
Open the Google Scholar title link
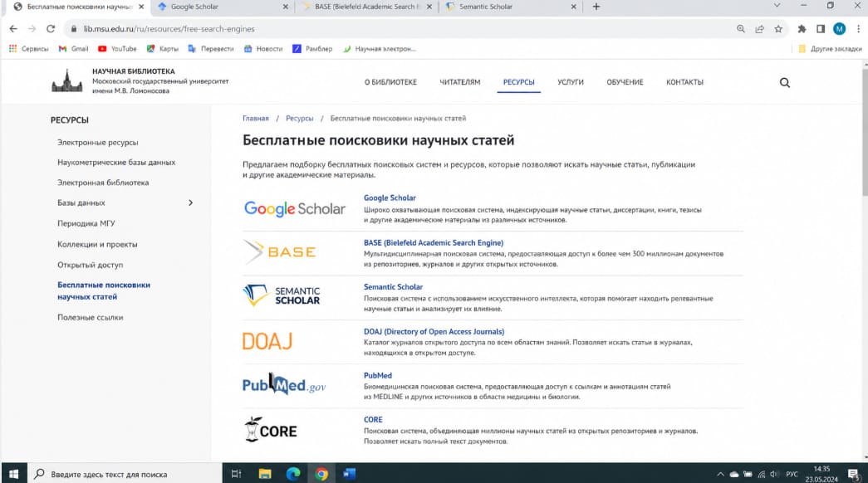(390, 198)
